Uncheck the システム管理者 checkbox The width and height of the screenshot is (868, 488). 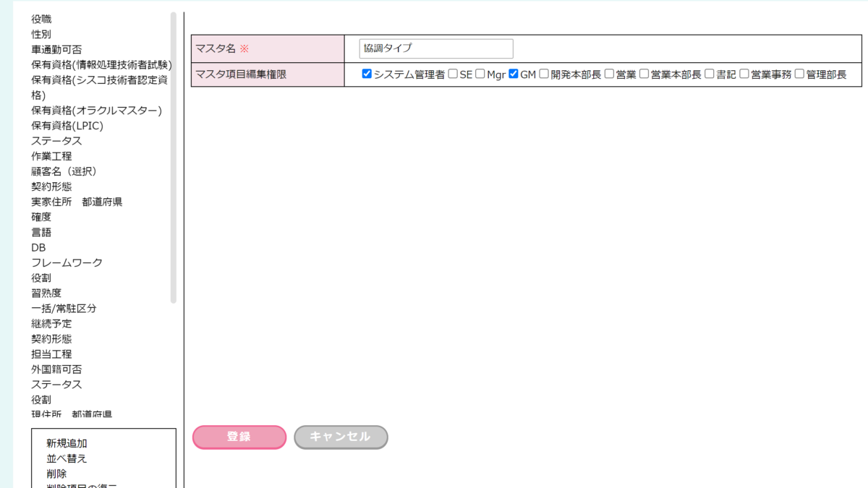[367, 74]
